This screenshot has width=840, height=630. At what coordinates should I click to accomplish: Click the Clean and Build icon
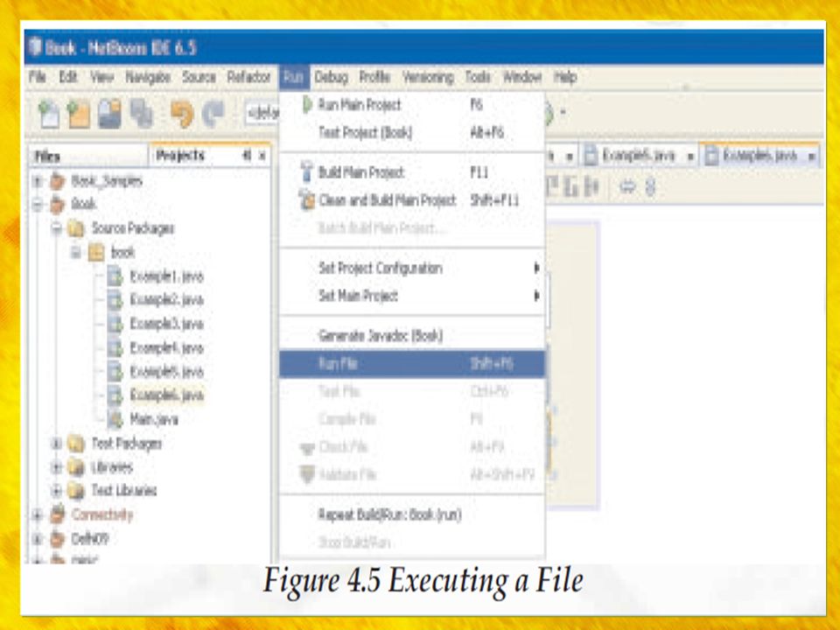tap(306, 199)
